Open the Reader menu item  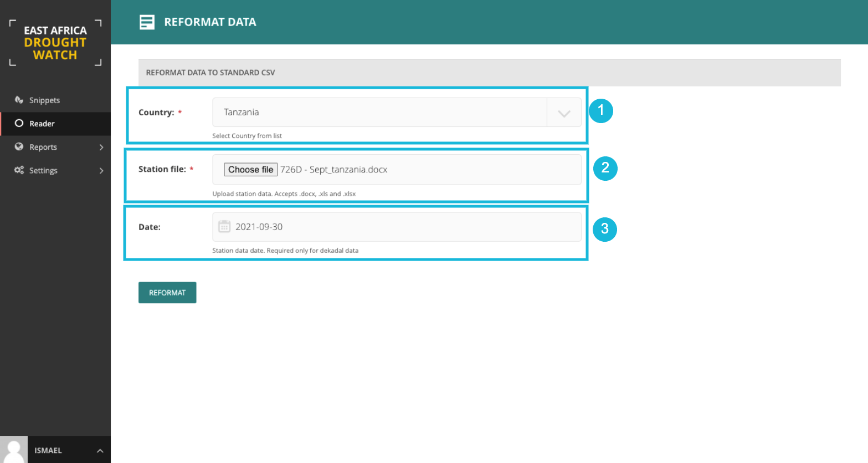click(x=55, y=123)
